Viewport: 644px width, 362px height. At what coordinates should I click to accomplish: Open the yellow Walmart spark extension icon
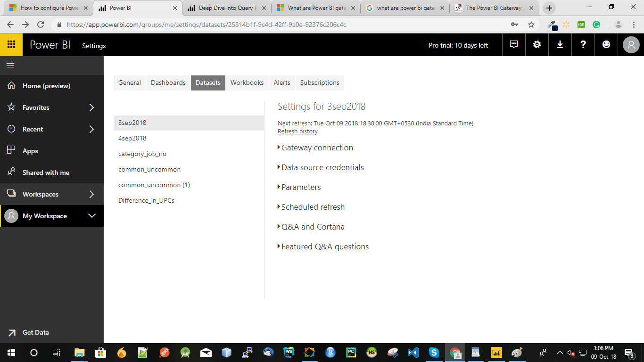point(566,25)
